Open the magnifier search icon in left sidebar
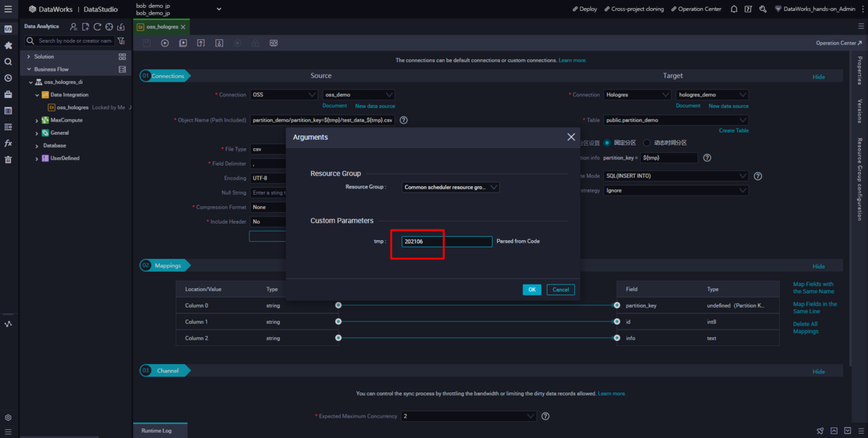Viewport: 868px width, 438px height. pyautogui.click(x=8, y=62)
